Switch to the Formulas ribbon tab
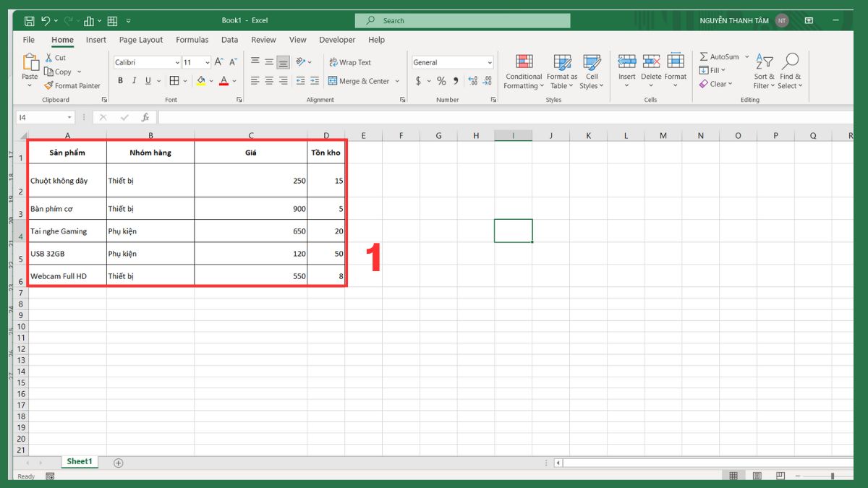 192,40
